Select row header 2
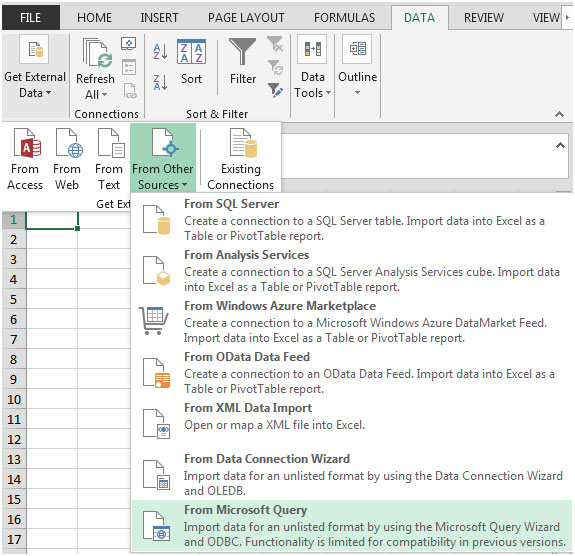The image size is (575, 556). pos(14,239)
